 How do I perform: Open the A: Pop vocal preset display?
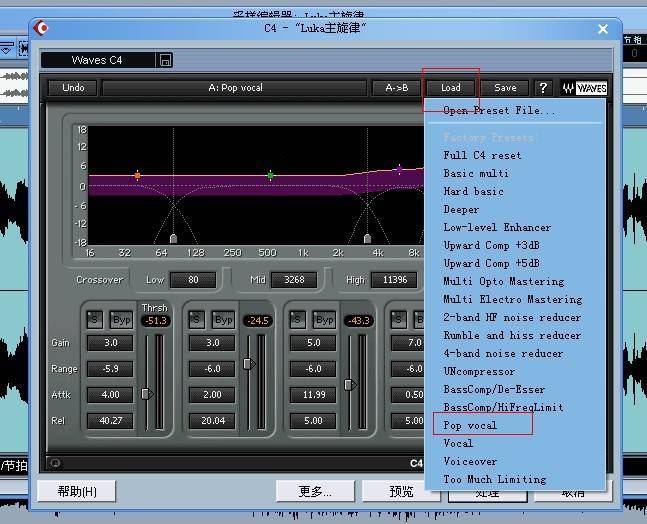point(235,88)
